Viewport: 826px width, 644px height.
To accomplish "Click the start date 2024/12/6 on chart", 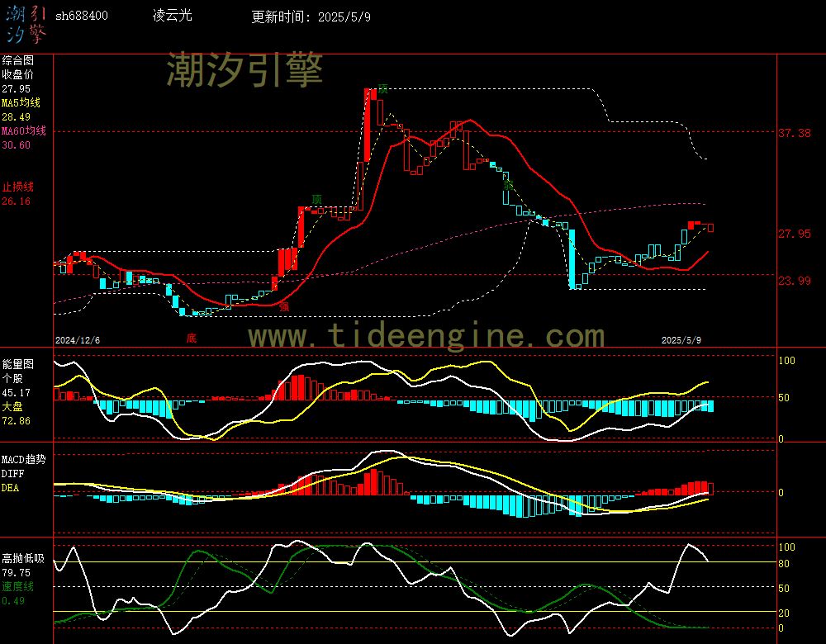I will [78, 340].
